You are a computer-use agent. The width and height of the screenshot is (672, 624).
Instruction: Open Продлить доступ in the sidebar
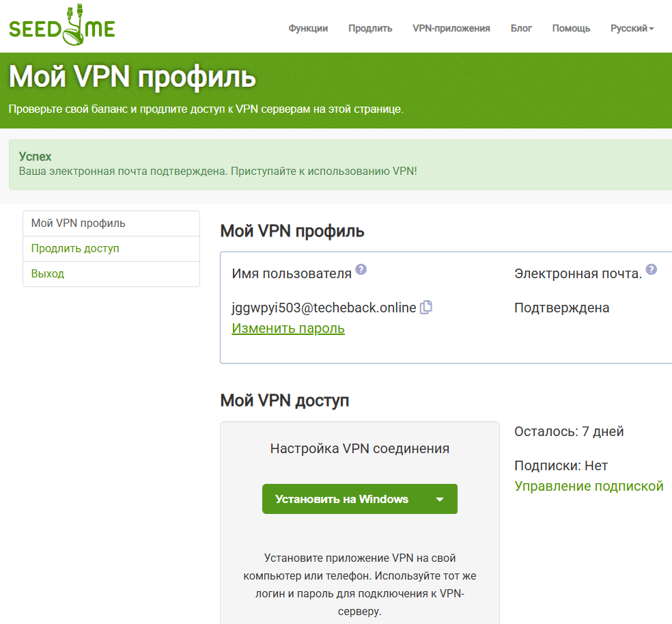(111, 249)
